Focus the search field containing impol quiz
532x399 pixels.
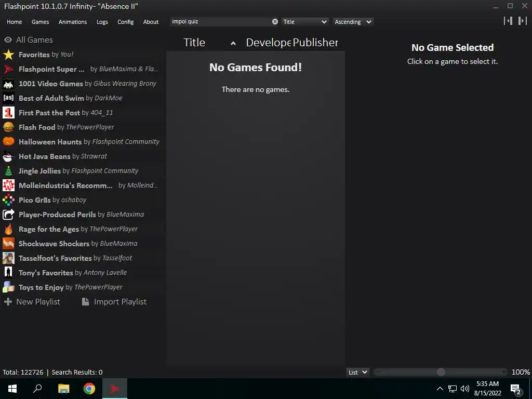(220, 22)
